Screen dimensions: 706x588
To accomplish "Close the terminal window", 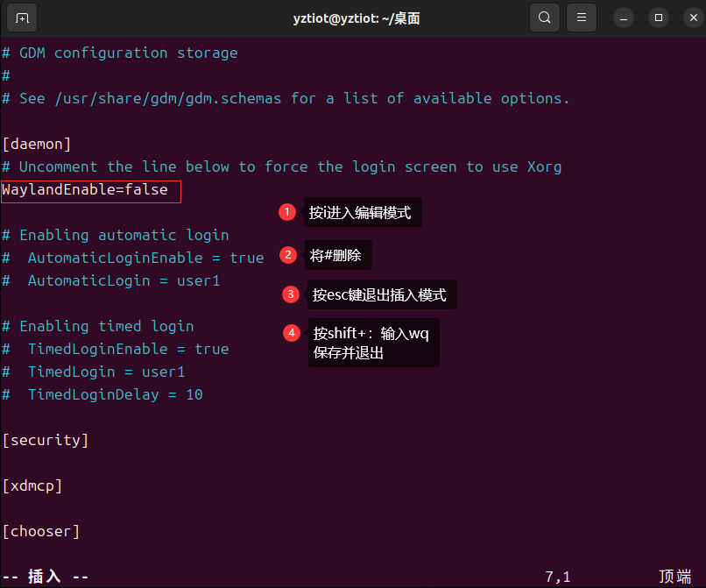I will pos(694,18).
